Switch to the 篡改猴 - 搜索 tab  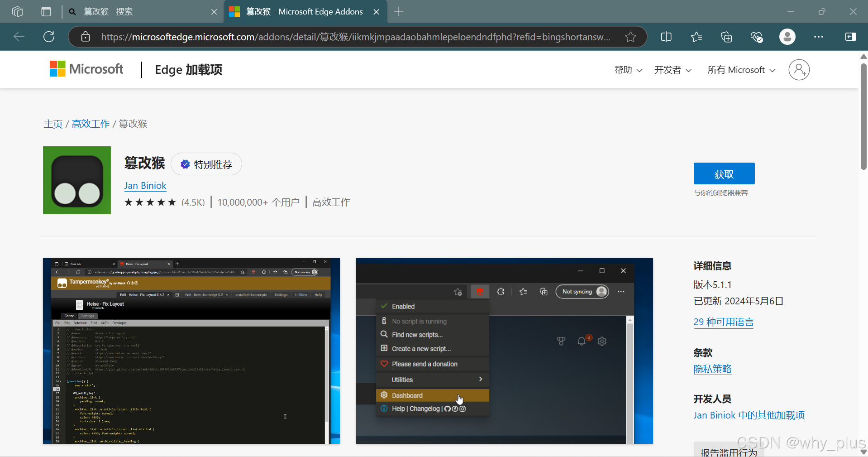pyautogui.click(x=143, y=12)
